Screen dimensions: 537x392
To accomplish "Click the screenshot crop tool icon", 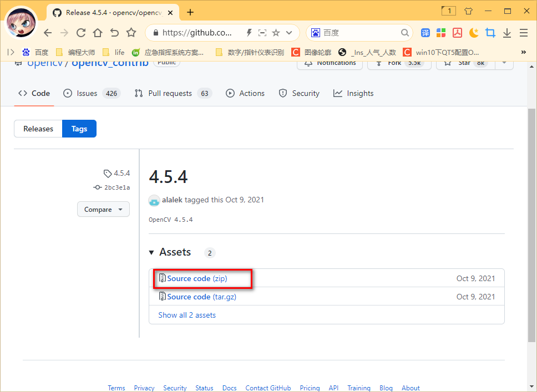I will [490, 33].
